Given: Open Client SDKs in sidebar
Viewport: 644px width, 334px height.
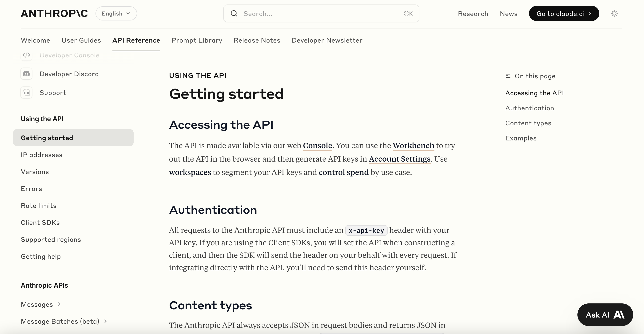Looking at the screenshot, I should click(40, 223).
